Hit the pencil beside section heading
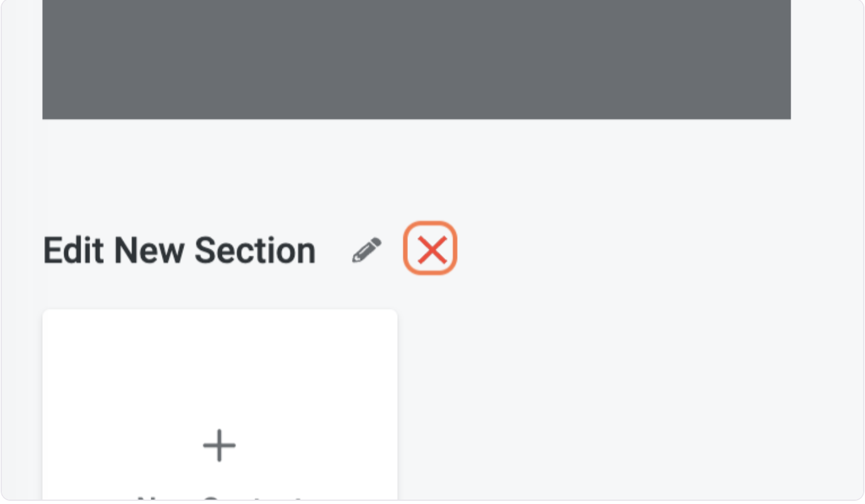This screenshot has width=865, height=504. (x=367, y=249)
